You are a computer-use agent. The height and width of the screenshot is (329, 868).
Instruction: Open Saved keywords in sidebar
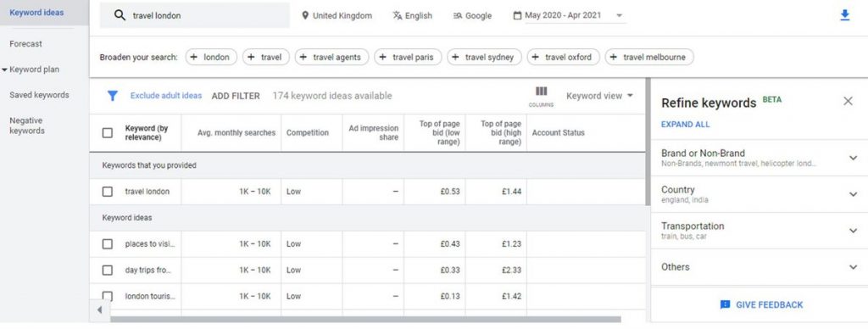pos(39,95)
